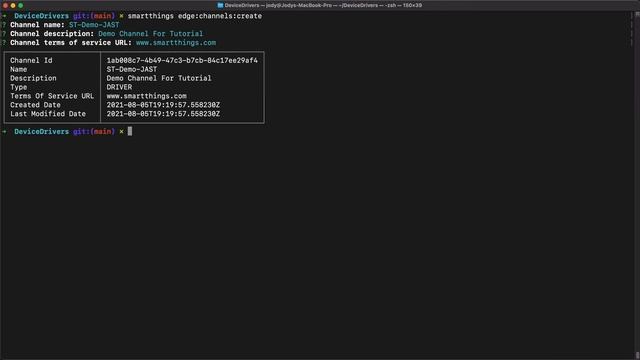Click the 'Terms Of Service URL' row label
The width and height of the screenshot is (640, 360).
click(52, 96)
